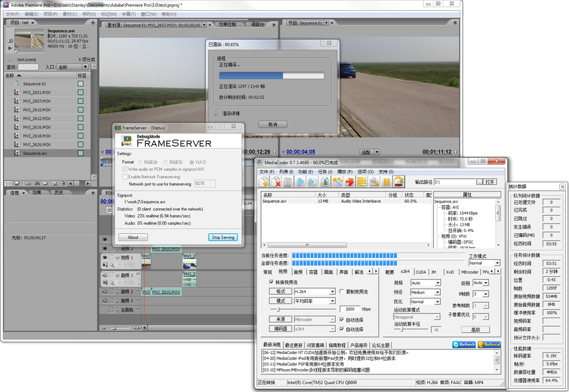Toggle the label checkbox for MVI_2607.MOV
Image resolution: width=569 pixels, height=392 pixels.
[80, 101]
